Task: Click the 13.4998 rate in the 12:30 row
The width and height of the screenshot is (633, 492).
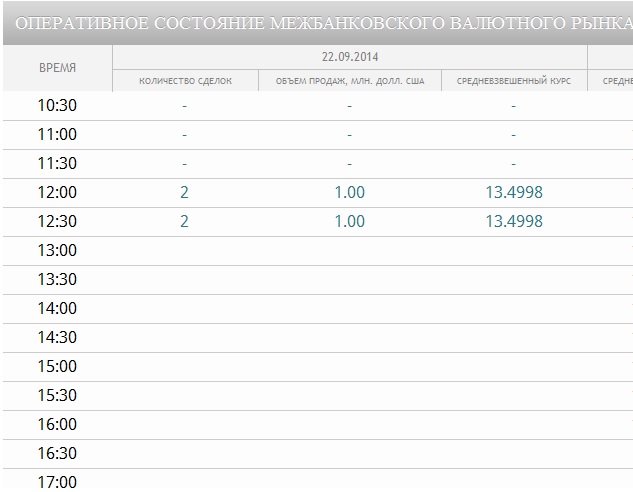Action: pos(513,221)
